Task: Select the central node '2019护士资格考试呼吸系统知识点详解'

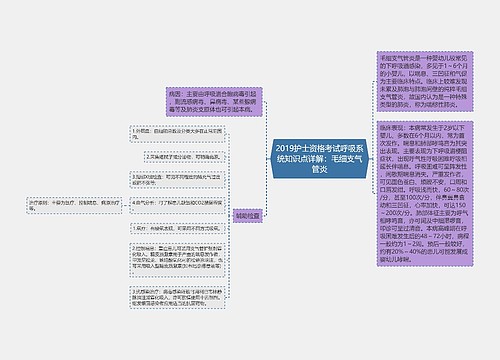Action: [320, 159]
